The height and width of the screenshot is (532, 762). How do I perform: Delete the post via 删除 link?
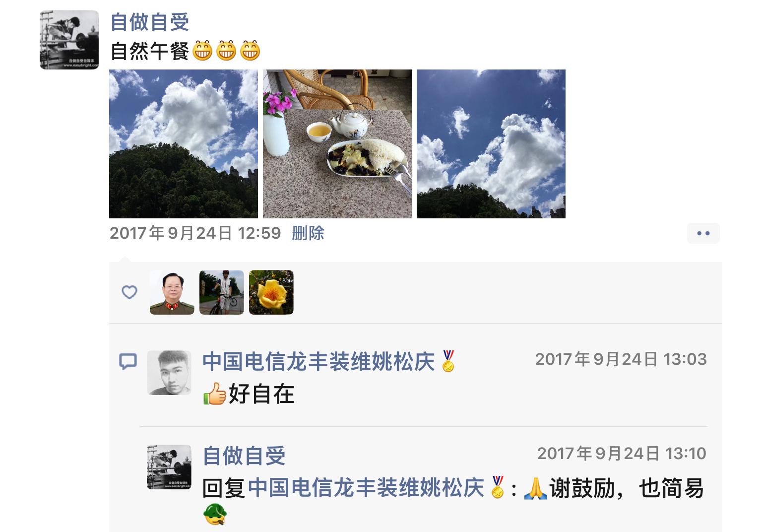308,233
